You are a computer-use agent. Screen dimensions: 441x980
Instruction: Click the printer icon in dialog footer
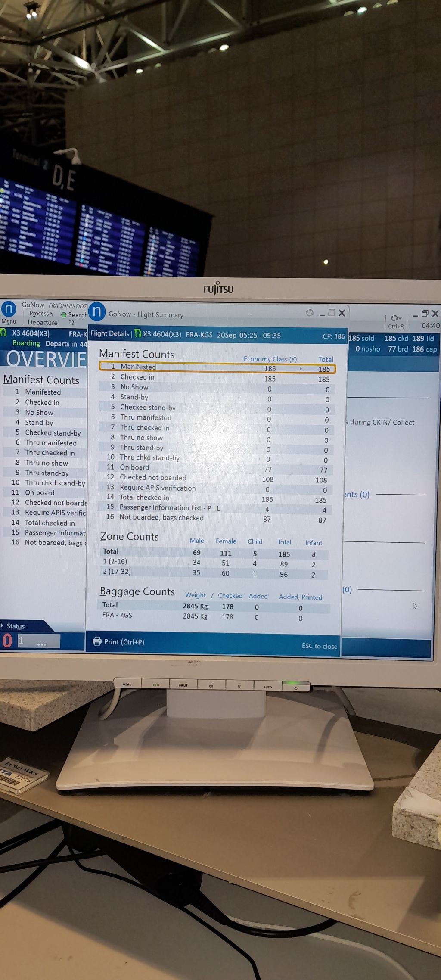[x=97, y=641]
